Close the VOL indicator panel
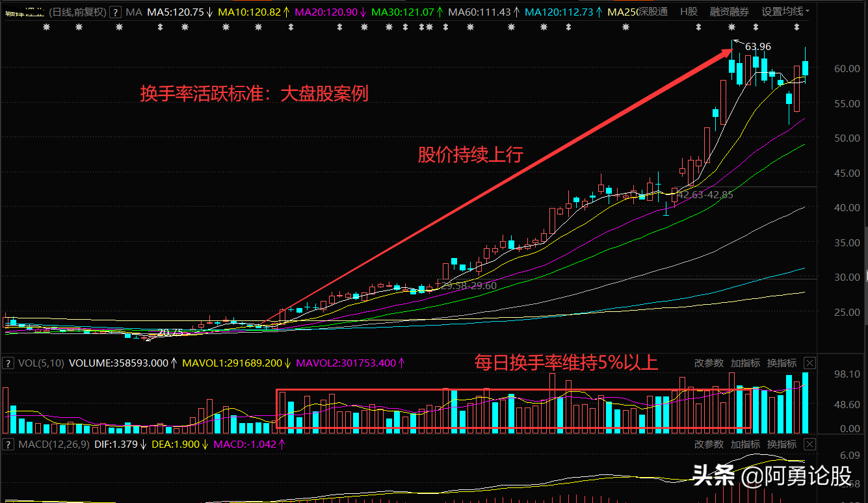Image resolution: width=868 pixels, height=503 pixels. [x=809, y=363]
